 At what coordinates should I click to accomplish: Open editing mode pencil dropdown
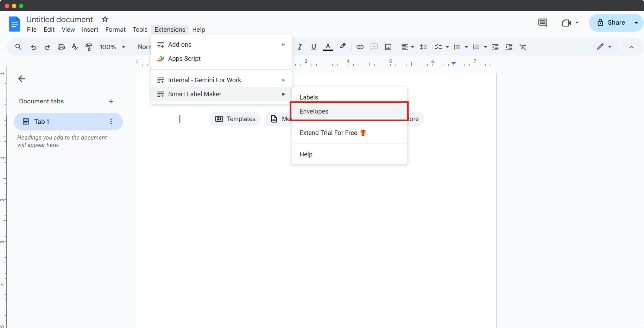pyautogui.click(x=605, y=47)
